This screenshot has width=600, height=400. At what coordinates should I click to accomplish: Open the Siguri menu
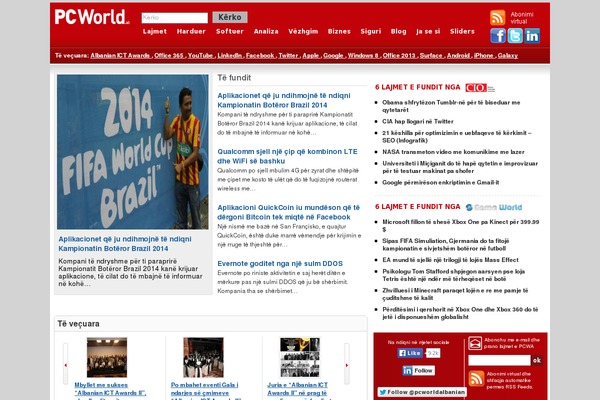pyautogui.click(x=370, y=31)
